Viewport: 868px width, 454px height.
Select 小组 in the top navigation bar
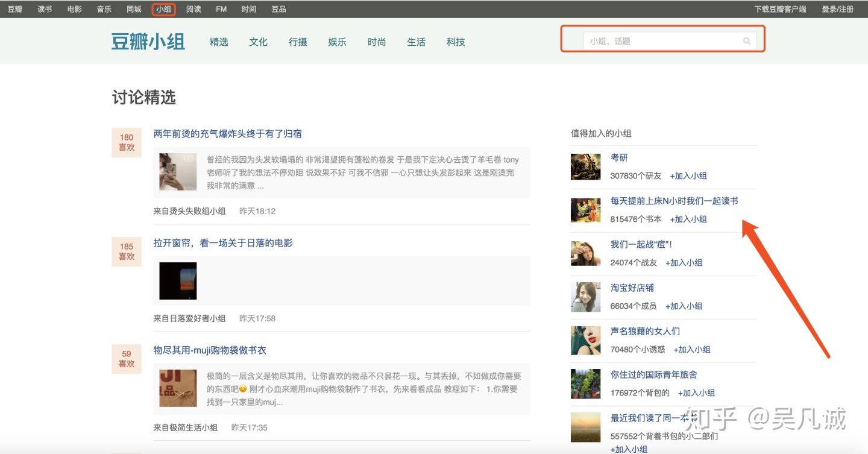point(163,9)
